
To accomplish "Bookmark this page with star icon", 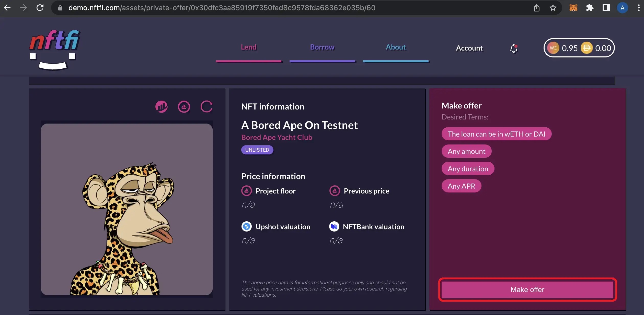I will click(553, 8).
